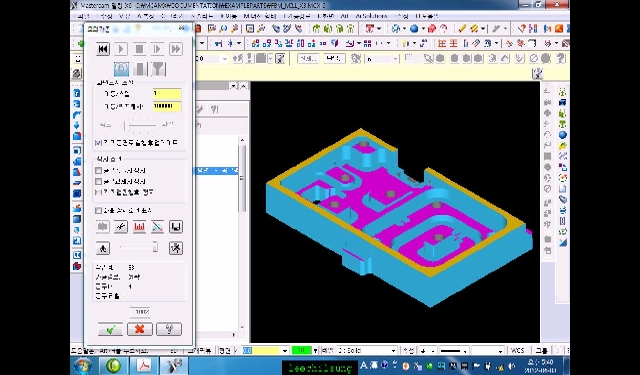Click the turtle slow-speed icon
The width and height of the screenshot is (640, 375).
tap(103, 248)
